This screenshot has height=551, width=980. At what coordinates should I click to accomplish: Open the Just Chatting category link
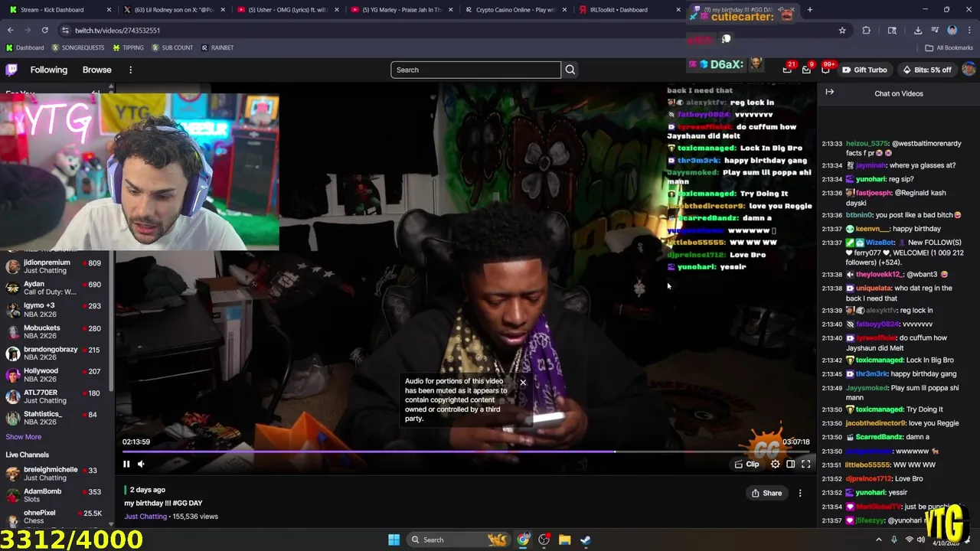pyautogui.click(x=145, y=517)
